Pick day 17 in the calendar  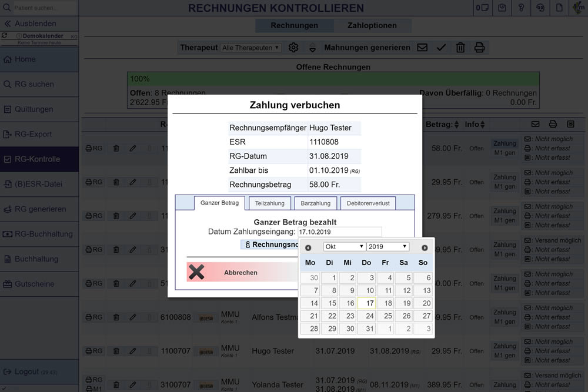tap(366, 303)
